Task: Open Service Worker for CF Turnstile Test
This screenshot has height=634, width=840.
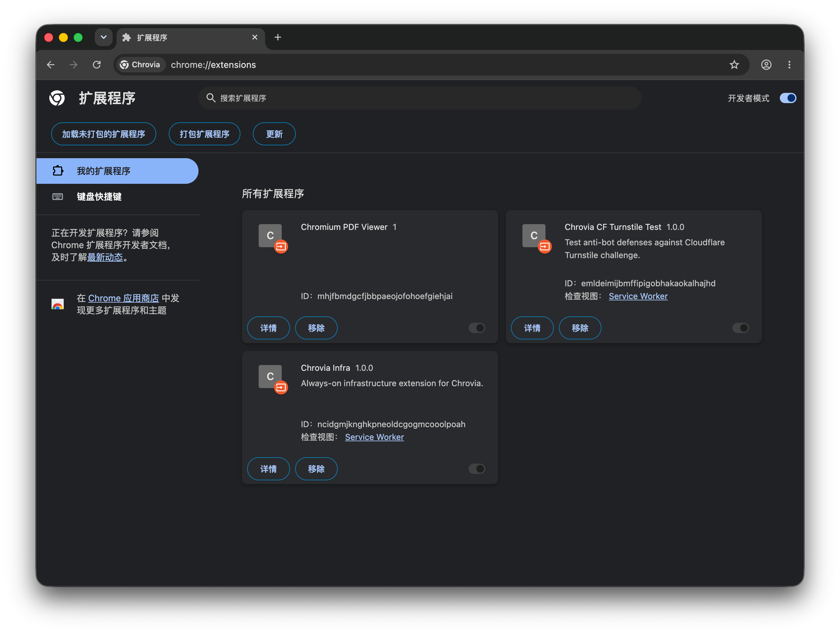Action: pos(638,296)
